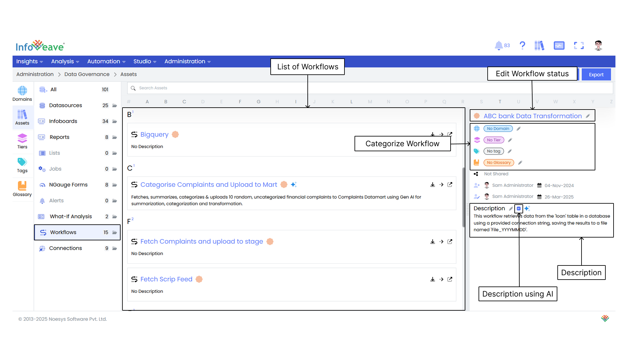Click inside Search Assets field
The image size is (628, 364).
tap(370, 88)
